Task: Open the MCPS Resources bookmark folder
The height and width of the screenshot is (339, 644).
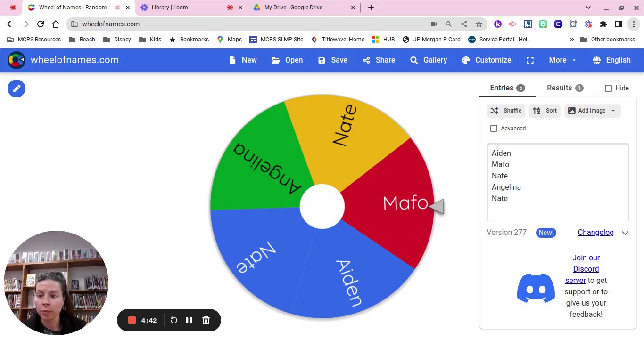Action: [x=34, y=40]
